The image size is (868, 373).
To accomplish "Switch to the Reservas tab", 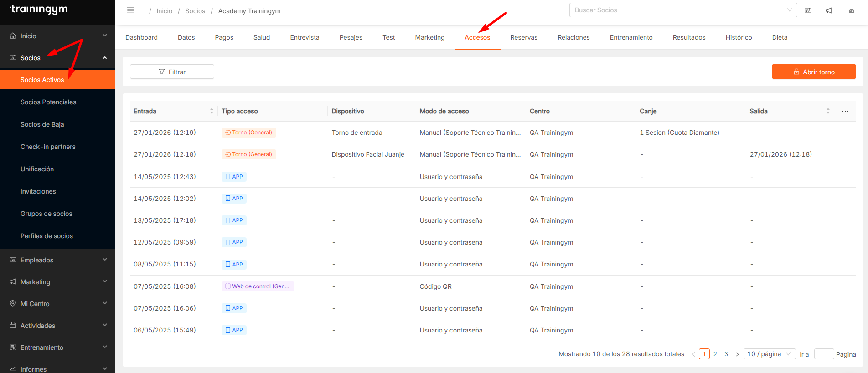I will (523, 37).
